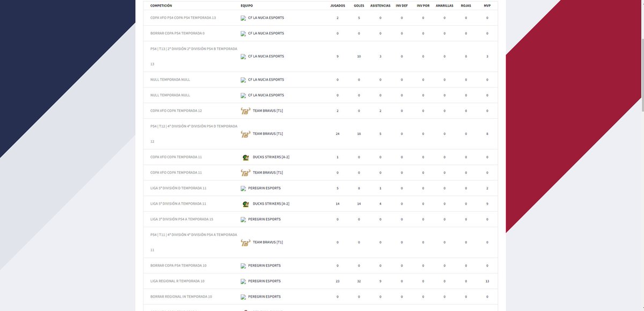Click Team Bravus logo in PS4 T11 4ª División row

[x=245, y=242]
